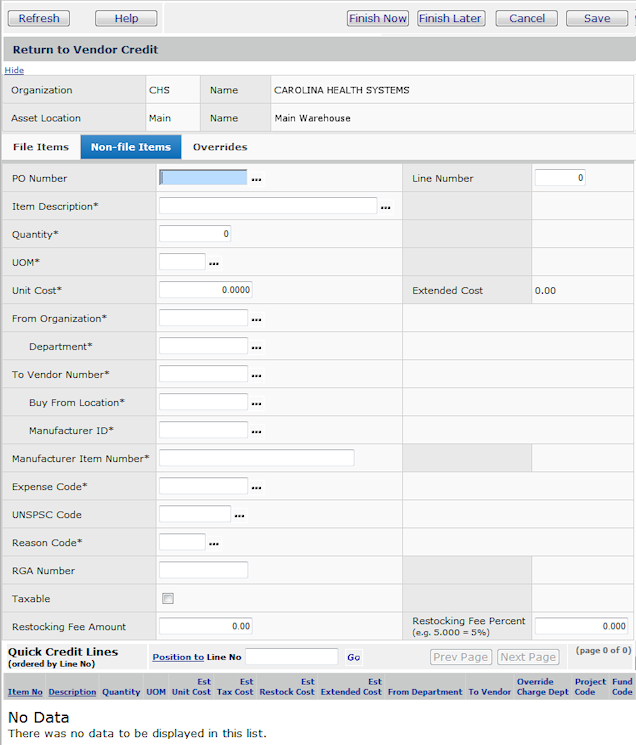This screenshot has height=745, width=636.
Task: Collapse the header using the Hide link
Action: [14, 70]
